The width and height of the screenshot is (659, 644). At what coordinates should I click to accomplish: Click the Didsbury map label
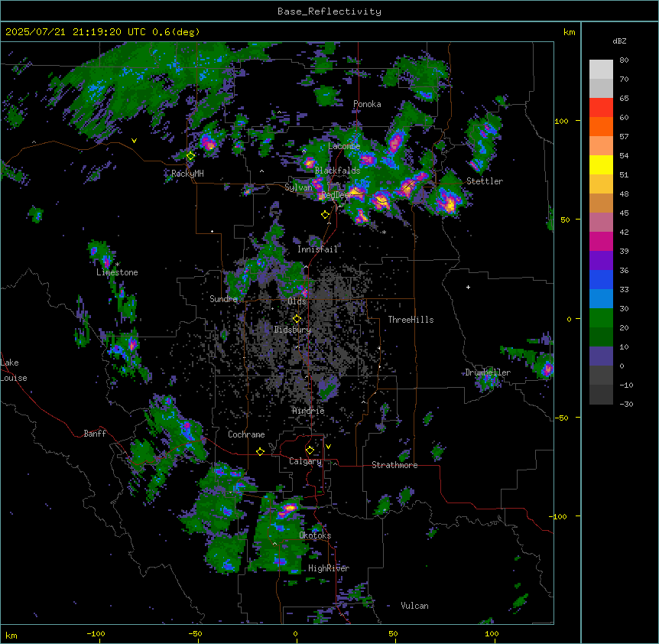click(293, 330)
